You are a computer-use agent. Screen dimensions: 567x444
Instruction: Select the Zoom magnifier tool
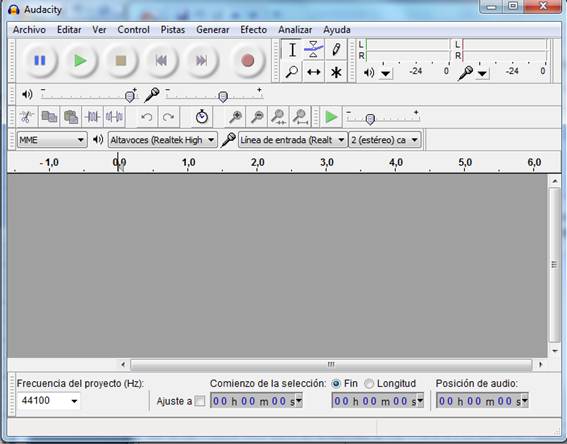click(292, 72)
